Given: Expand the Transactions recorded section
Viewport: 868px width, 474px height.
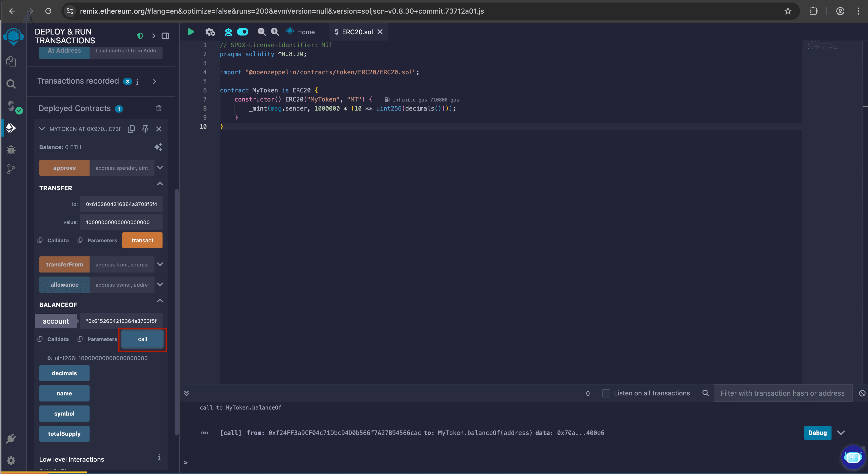Looking at the screenshot, I should [x=154, y=82].
